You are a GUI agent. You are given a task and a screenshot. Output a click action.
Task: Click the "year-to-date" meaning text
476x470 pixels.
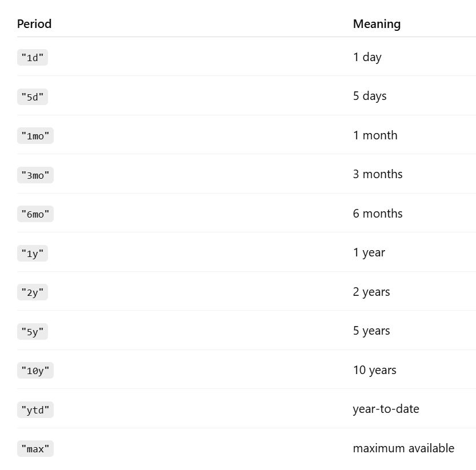[x=386, y=409]
